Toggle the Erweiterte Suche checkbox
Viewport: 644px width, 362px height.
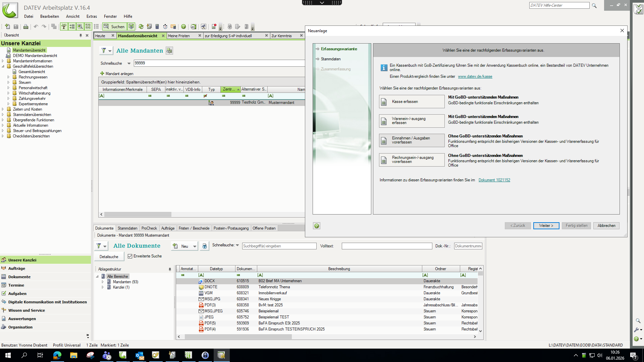click(x=130, y=256)
